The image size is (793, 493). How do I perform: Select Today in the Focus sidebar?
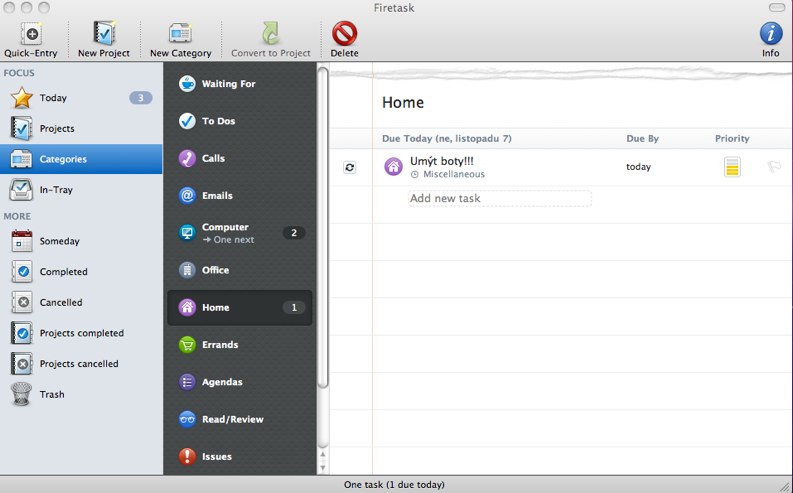(x=81, y=98)
